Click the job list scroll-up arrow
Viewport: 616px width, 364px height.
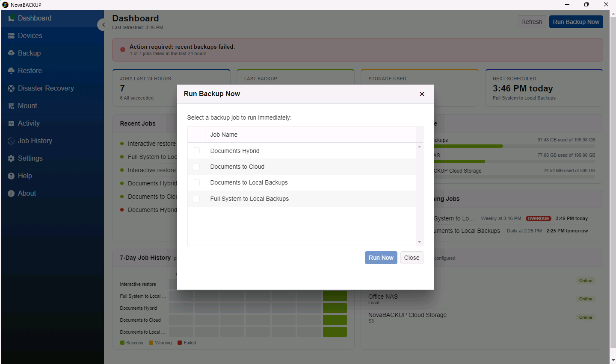click(419, 147)
